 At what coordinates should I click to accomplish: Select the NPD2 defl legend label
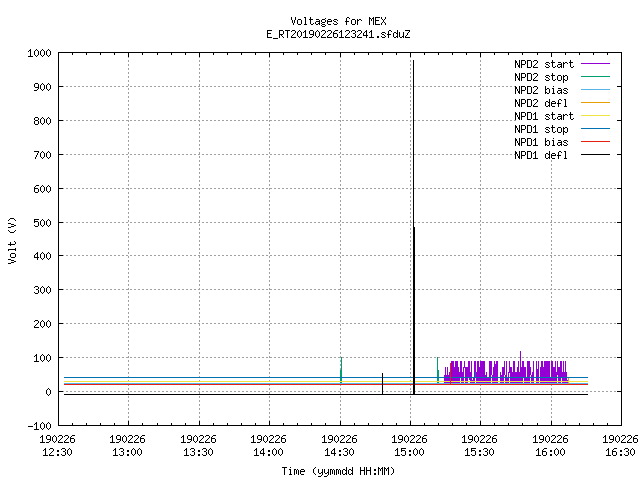pyautogui.click(x=541, y=103)
